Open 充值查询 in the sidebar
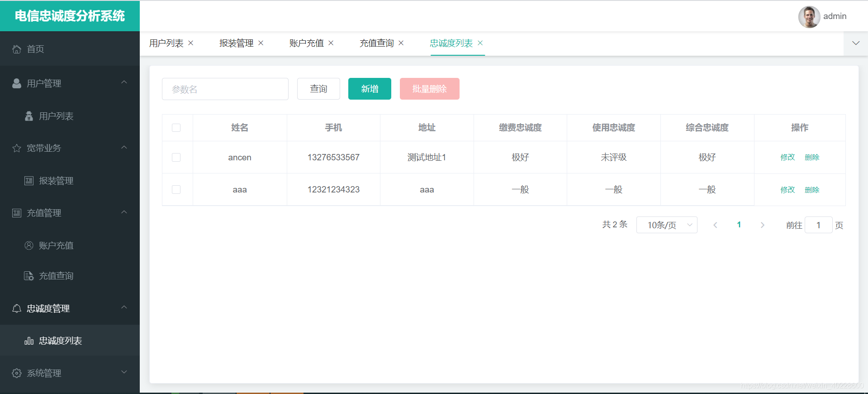Screen dimensions: 868x394 coord(70,276)
